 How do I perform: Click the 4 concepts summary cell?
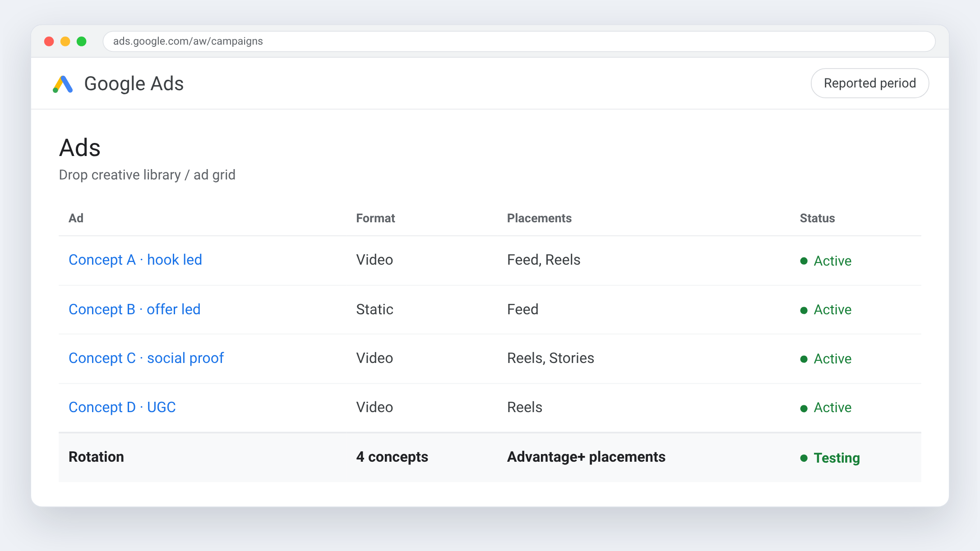coord(392,457)
